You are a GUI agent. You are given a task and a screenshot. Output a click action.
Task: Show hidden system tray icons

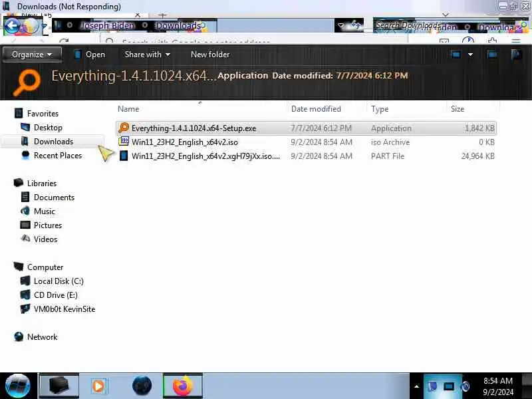click(x=417, y=386)
